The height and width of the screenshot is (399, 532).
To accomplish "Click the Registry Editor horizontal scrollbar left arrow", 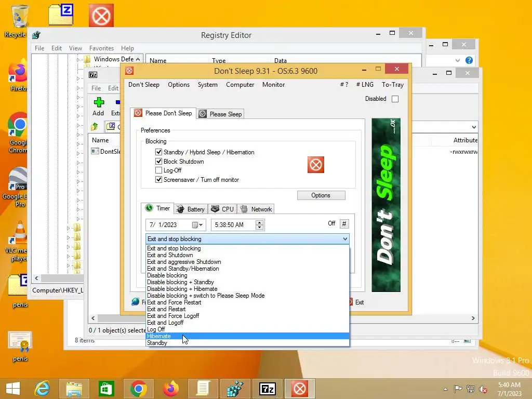I will click(x=37, y=278).
